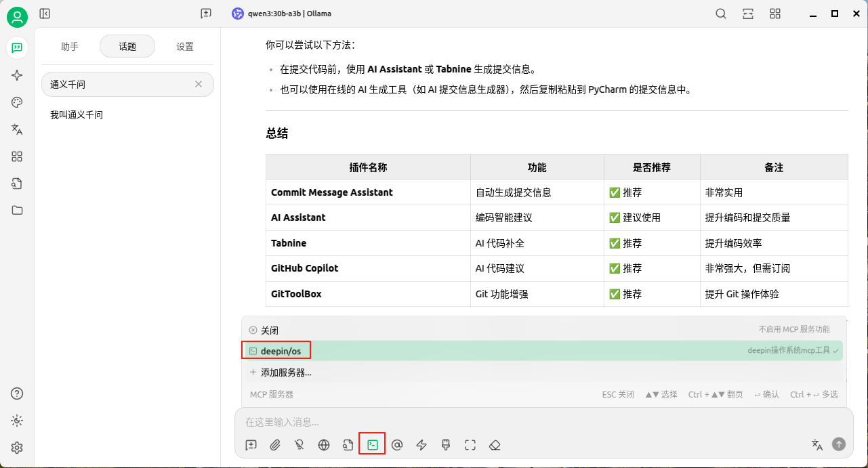Screen dimensions: 868x468
Task: Click the plug icon in input toolbar
Action: [446, 445]
